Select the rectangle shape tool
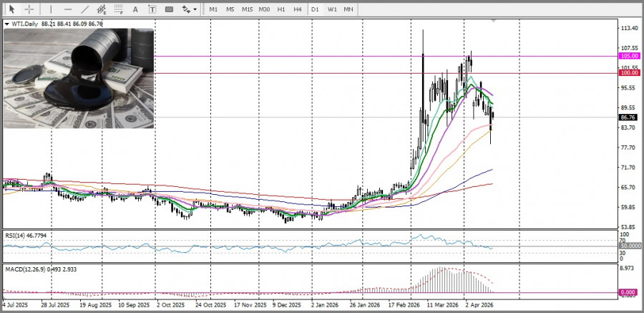Viewport: 644px width, 313px height. (x=170, y=9)
